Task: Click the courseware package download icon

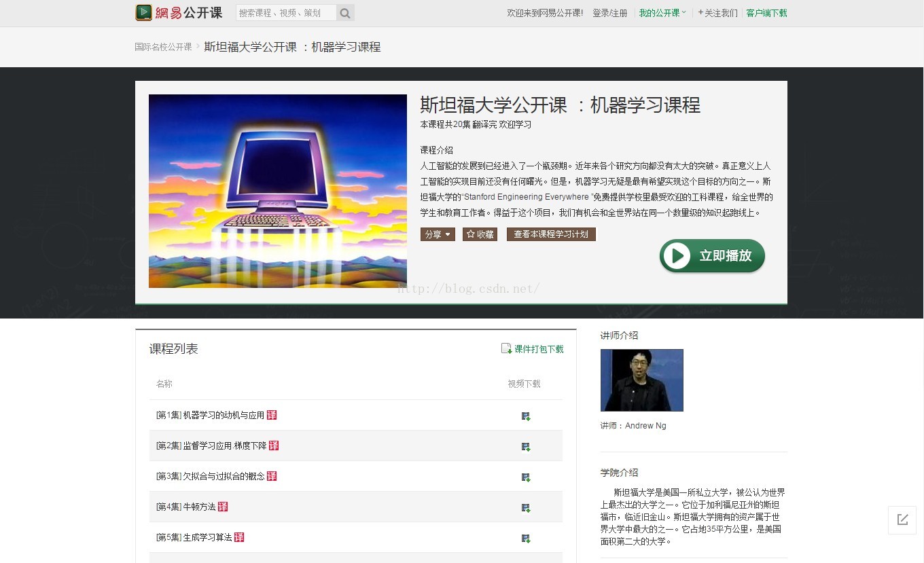Action: [x=506, y=348]
